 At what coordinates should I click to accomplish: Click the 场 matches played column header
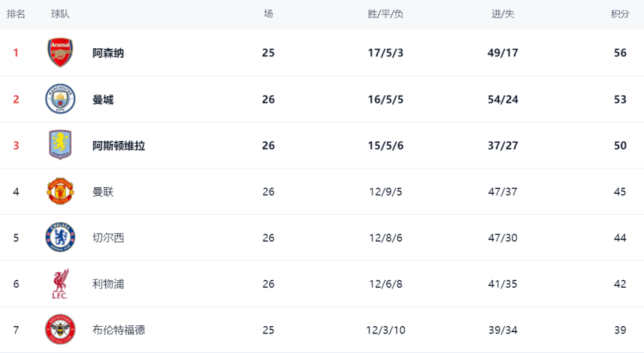point(268,14)
